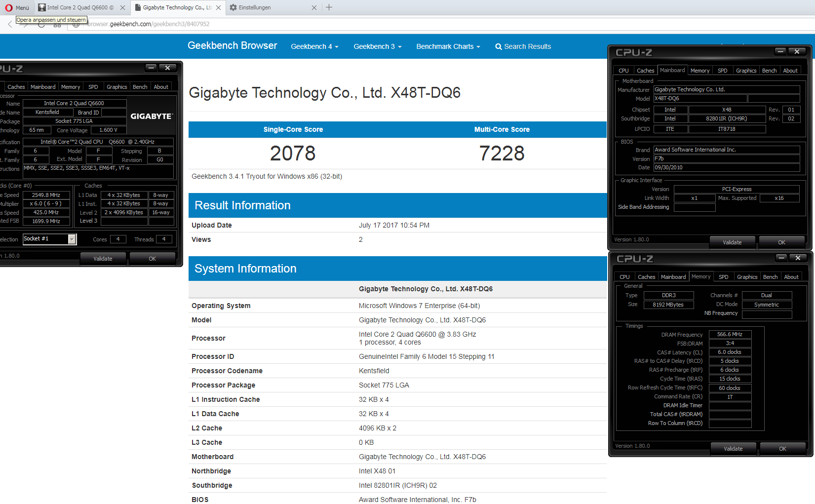Click the BIOS Version F7b field
815x504 pixels.
click(x=727, y=159)
